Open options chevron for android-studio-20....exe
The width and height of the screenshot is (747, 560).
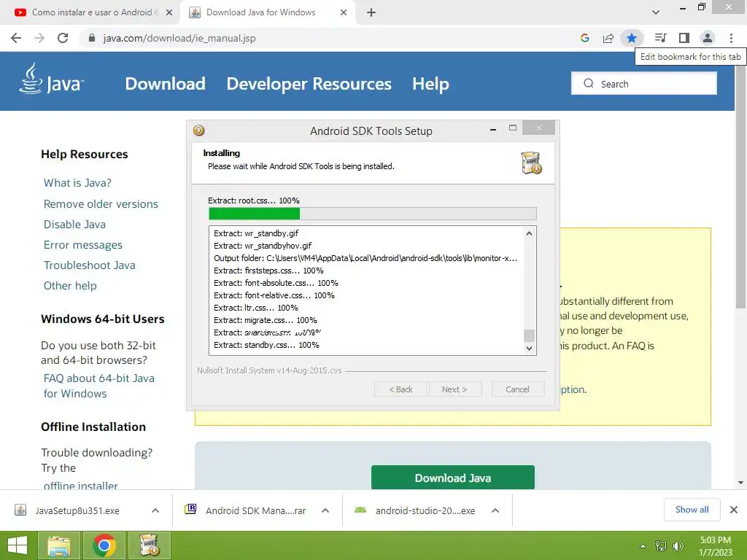point(495,510)
